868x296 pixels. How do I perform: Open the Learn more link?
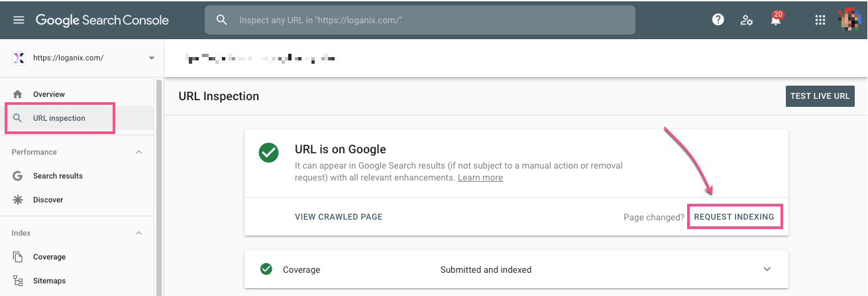pyautogui.click(x=480, y=178)
